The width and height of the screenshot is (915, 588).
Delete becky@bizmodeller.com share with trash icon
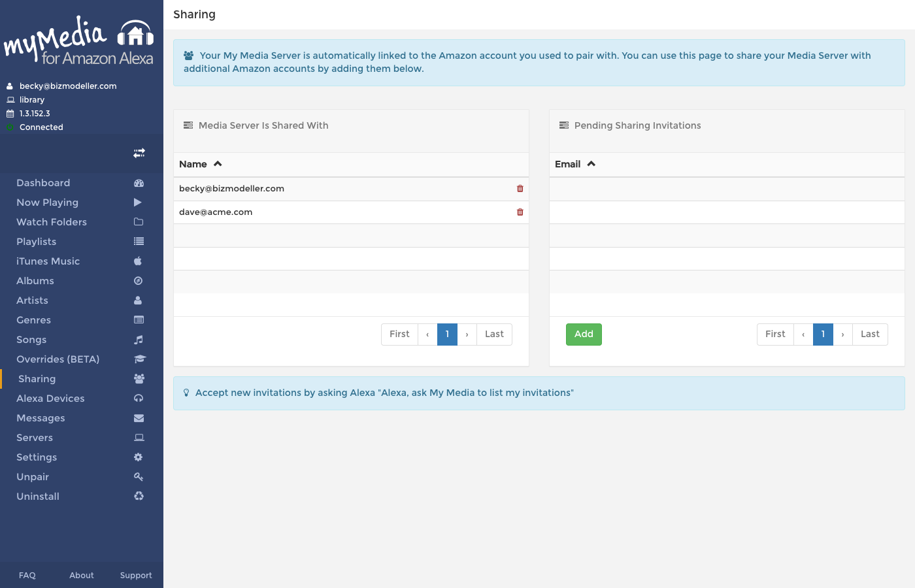(x=520, y=189)
